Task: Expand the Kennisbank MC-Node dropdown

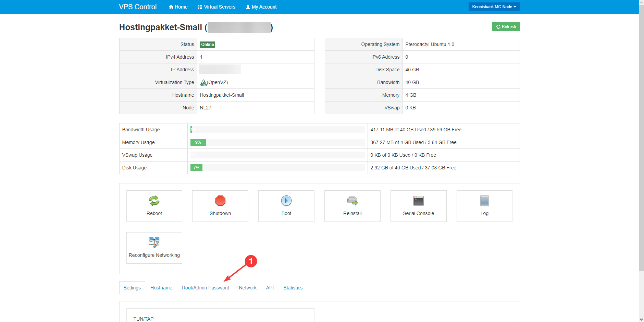Action: tap(494, 7)
